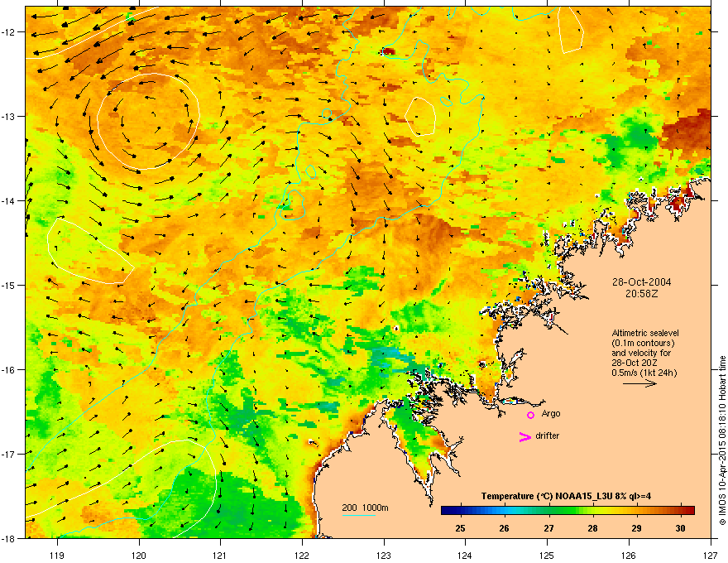Image resolution: width=728 pixels, height=563 pixels.
Task: Click the colorbar value 27
Action: (x=548, y=528)
